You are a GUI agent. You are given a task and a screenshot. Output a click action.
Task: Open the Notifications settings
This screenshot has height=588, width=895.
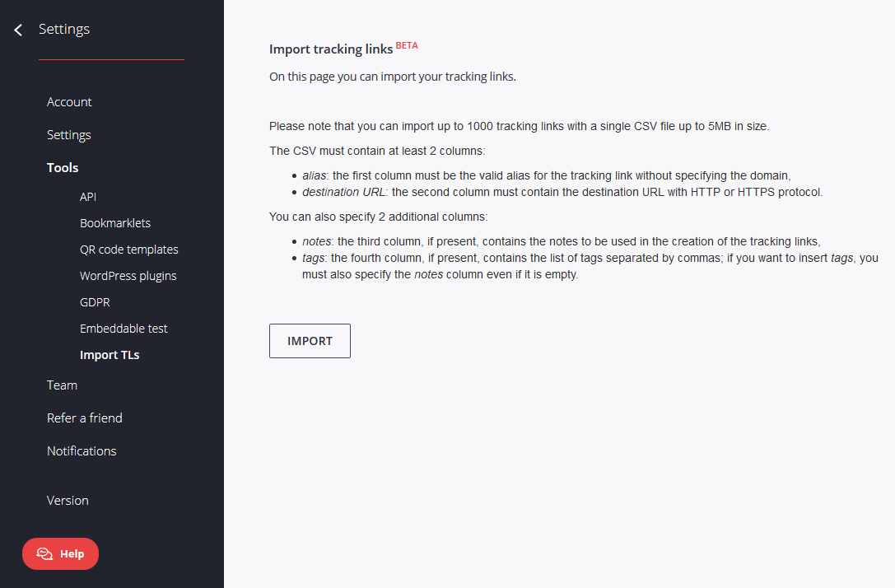82,451
